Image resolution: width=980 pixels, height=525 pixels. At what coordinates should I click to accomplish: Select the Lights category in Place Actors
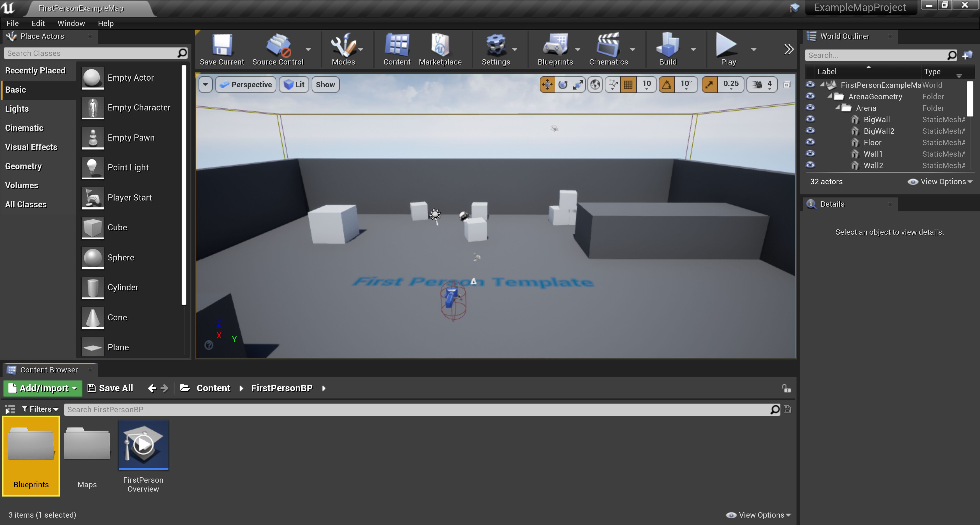point(17,109)
